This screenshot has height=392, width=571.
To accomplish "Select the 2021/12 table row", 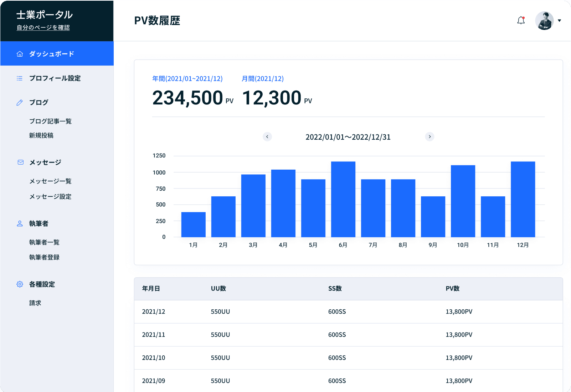I will click(348, 311).
